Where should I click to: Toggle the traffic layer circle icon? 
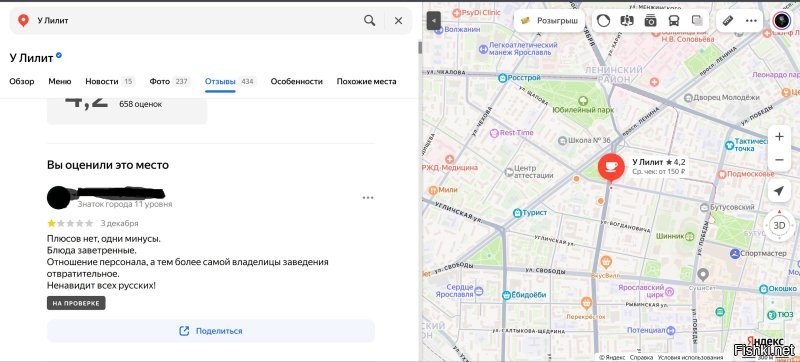click(x=604, y=21)
